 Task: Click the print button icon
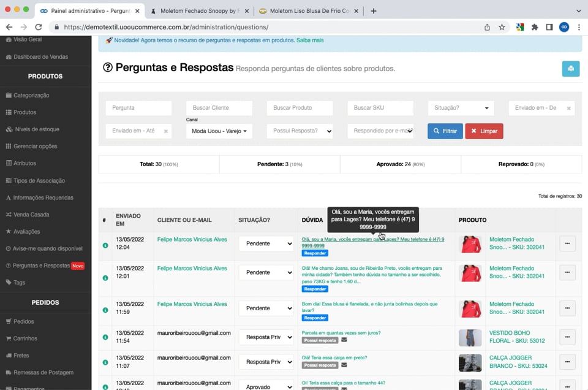pos(571,69)
